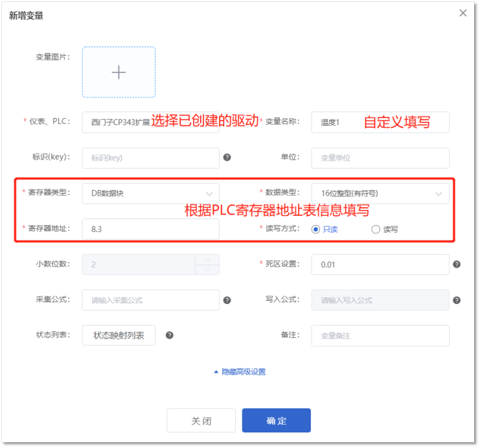This screenshot has width=480, height=448.
Task: Decrease 小数位数 with the down arrow
Action: (x=207, y=269)
